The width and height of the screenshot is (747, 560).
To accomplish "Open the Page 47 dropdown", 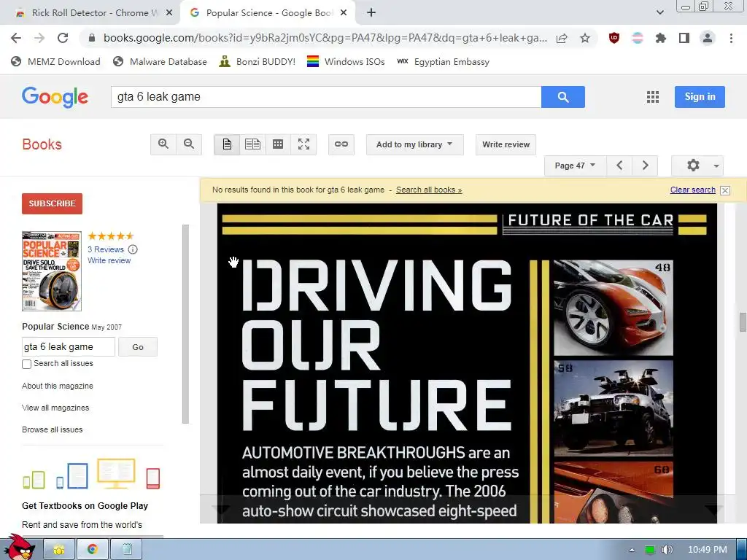I will (575, 166).
